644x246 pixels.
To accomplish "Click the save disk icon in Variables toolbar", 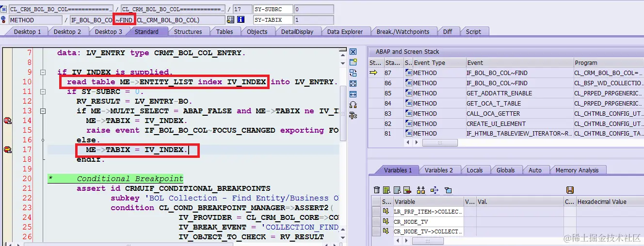I will click(570, 190).
